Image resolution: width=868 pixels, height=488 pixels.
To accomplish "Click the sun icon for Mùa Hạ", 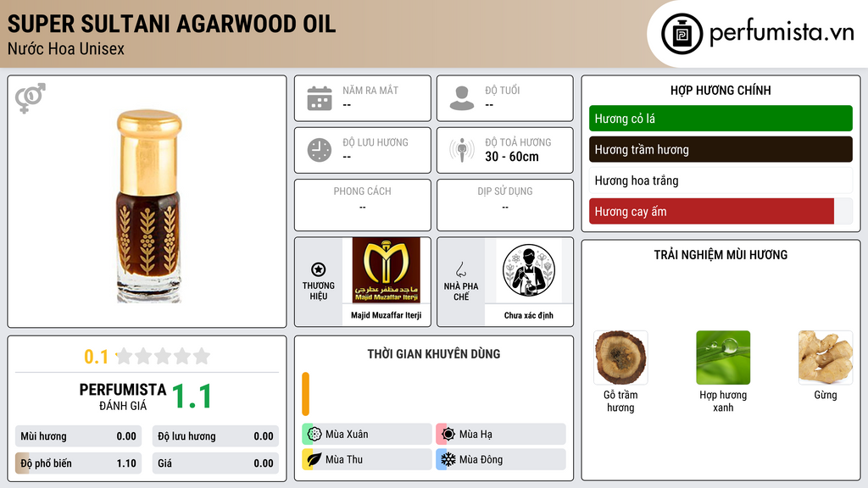I will [448, 435].
